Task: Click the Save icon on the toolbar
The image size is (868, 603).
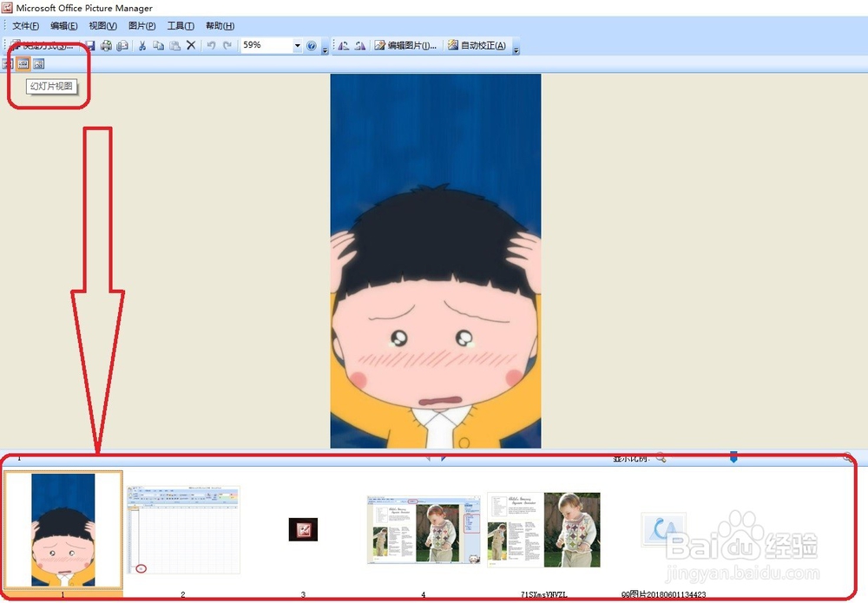Action: [90, 44]
